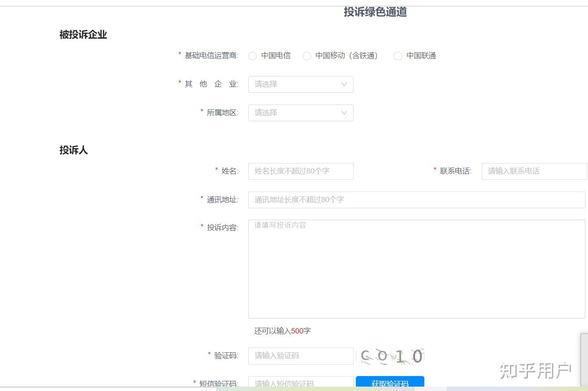This screenshot has width=588, height=391.
Task: Focus the 姓名 input field
Action: pos(301,171)
